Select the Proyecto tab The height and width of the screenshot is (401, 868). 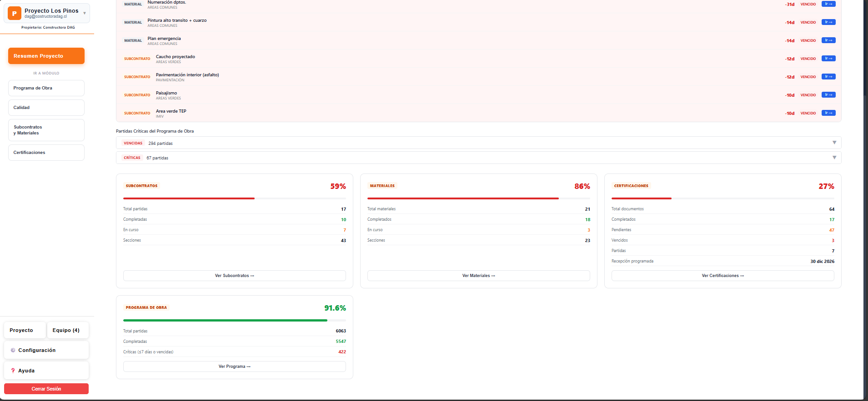coord(25,330)
